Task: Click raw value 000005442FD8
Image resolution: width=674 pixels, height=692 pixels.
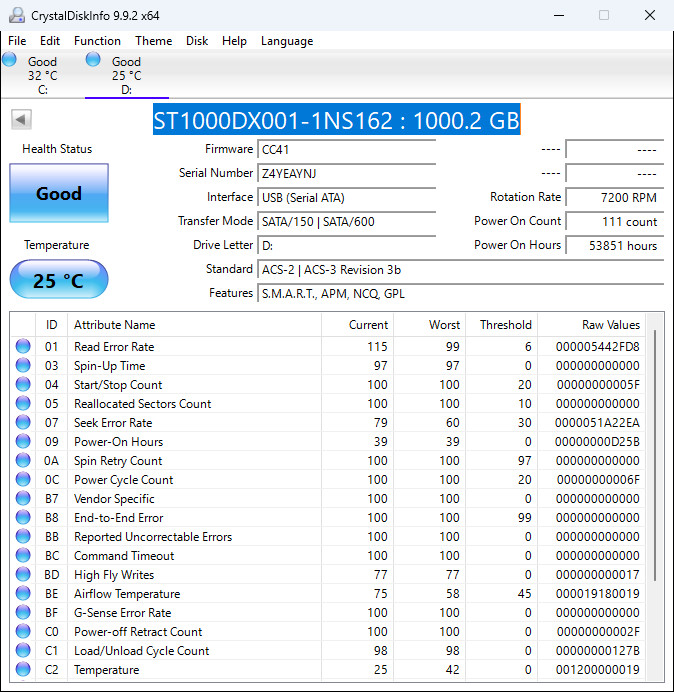Action: pos(598,346)
